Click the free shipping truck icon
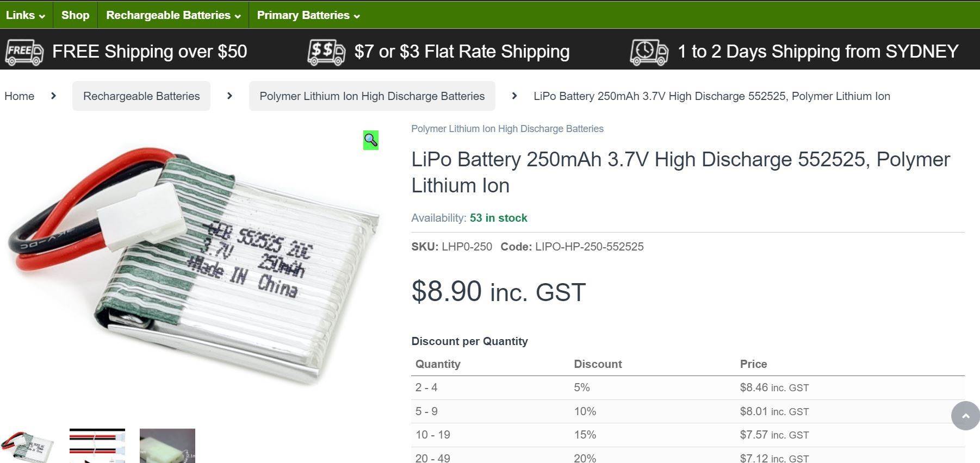980x463 pixels. 24,52
